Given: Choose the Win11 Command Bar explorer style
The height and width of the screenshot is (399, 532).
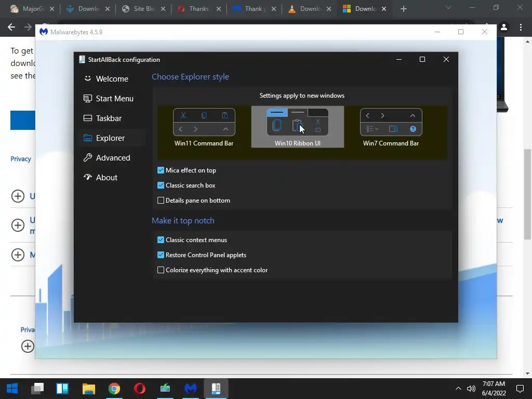Looking at the screenshot, I should tap(204, 127).
